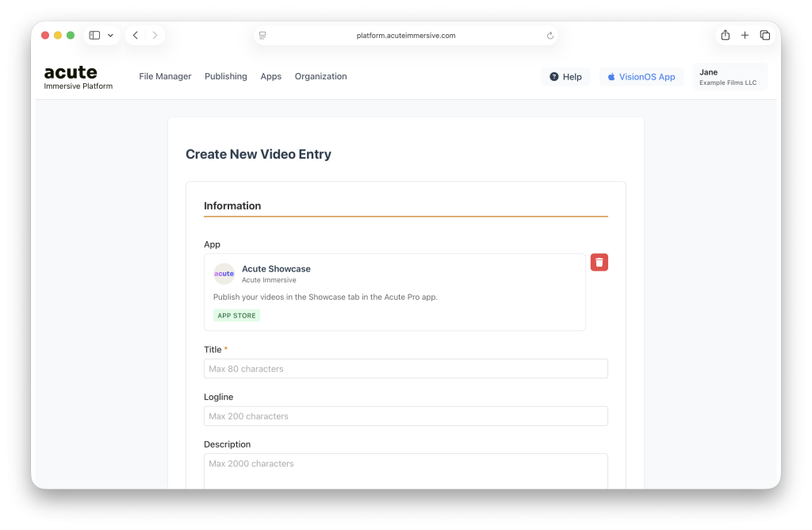Screen dimensions: 812x530
Task: Select the Apps navigation item
Action: pos(271,77)
